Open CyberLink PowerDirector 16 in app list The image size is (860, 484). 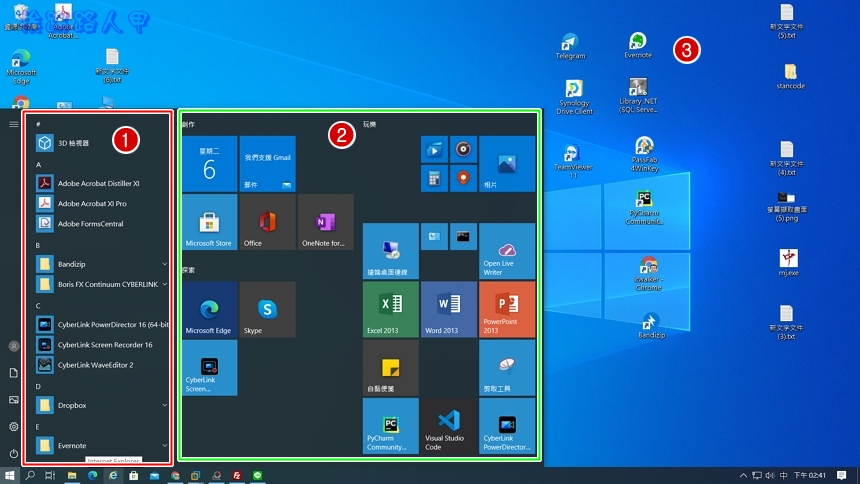click(x=102, y=324)
